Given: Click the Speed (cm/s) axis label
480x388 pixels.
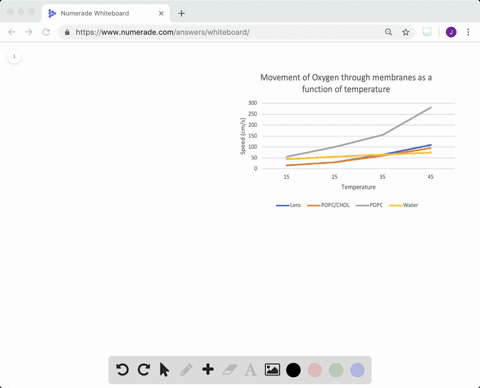Looking at the screenshot, I should 243,136.
